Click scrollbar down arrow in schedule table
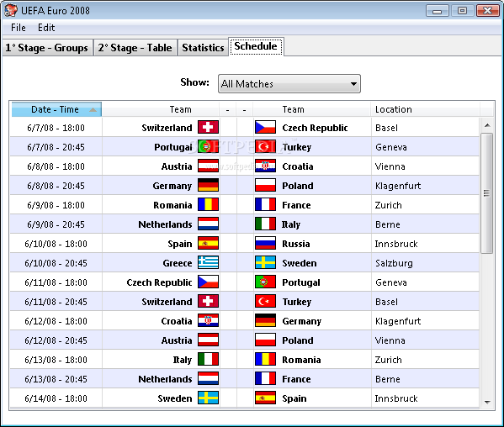Viewport: 504px width, 427px height. (x=487, y=402)
